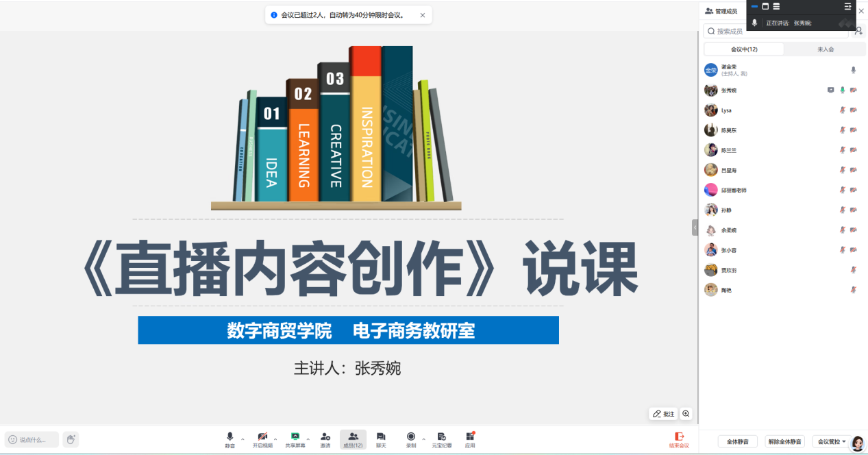The height and width of the screenshot is (455, 868).
Task: Toggle the 静音 microphone mute button
Action: point(230,436)
